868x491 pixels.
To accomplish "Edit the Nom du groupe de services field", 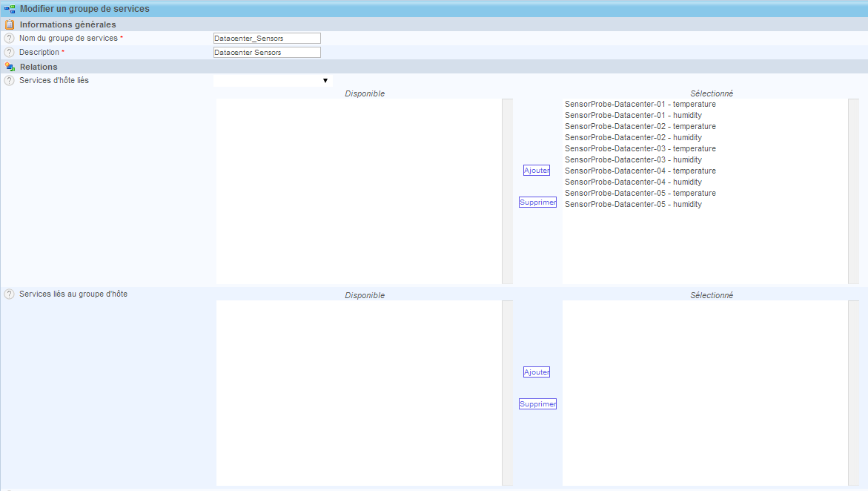I will 267,39.
